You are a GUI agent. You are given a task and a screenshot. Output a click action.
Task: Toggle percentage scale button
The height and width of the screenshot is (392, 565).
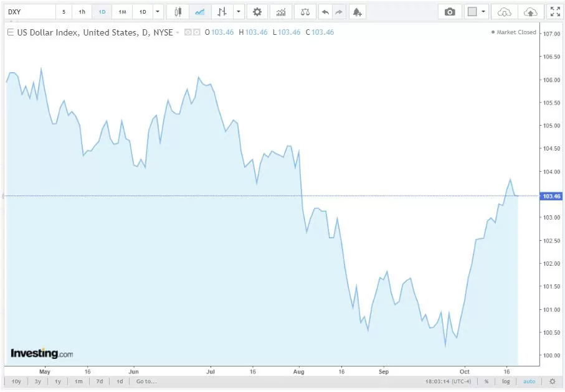coord(486,381)
